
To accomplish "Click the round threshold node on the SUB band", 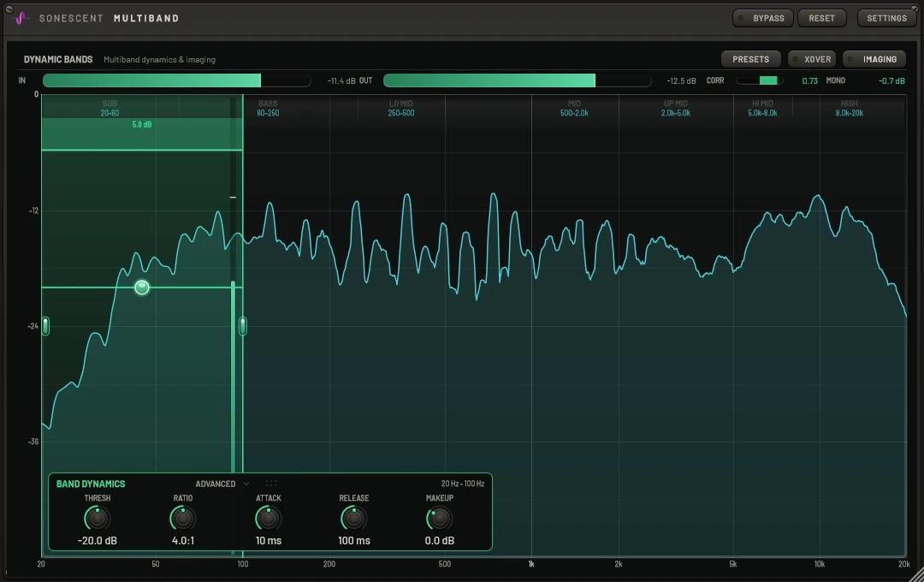I will point(141,288).
